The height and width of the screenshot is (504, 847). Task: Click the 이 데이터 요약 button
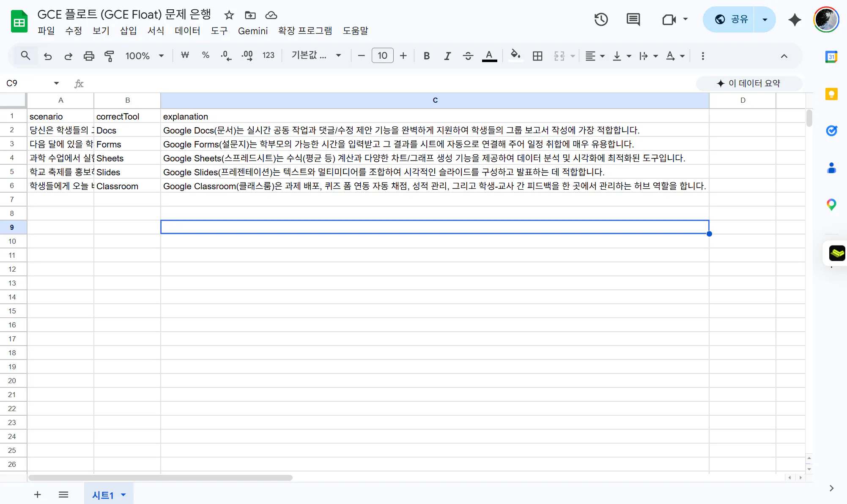coord(749,83)
